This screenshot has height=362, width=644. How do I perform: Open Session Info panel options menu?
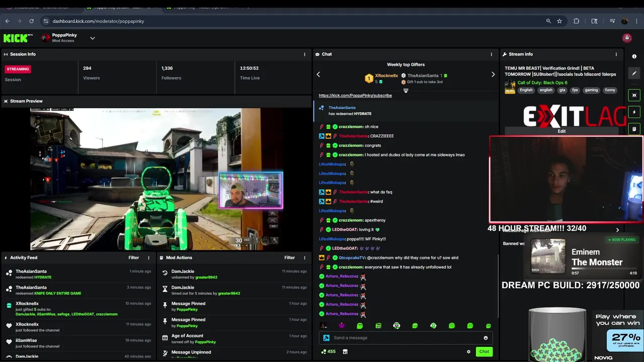tap(304, 54)
